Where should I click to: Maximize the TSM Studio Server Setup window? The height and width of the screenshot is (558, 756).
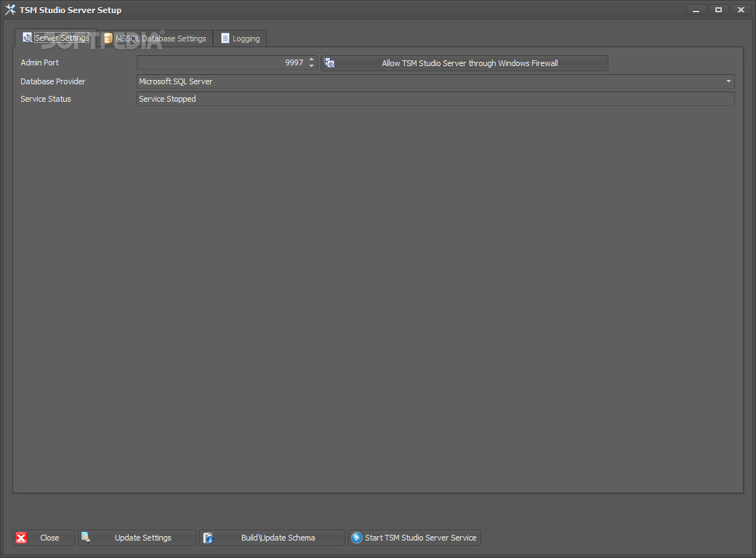(x=718, y=10)
